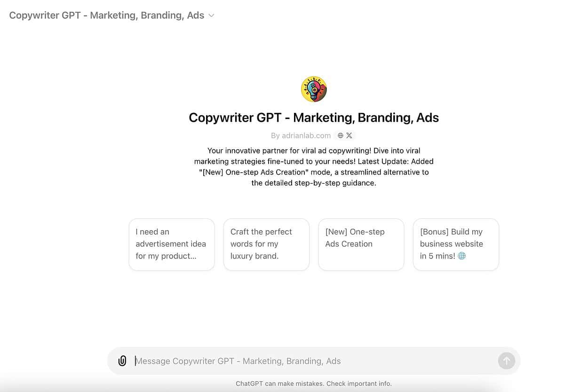Click the colorful lightbulb GPT logo
The height and width of the screenshot is (392, 564).
(314, 89)
